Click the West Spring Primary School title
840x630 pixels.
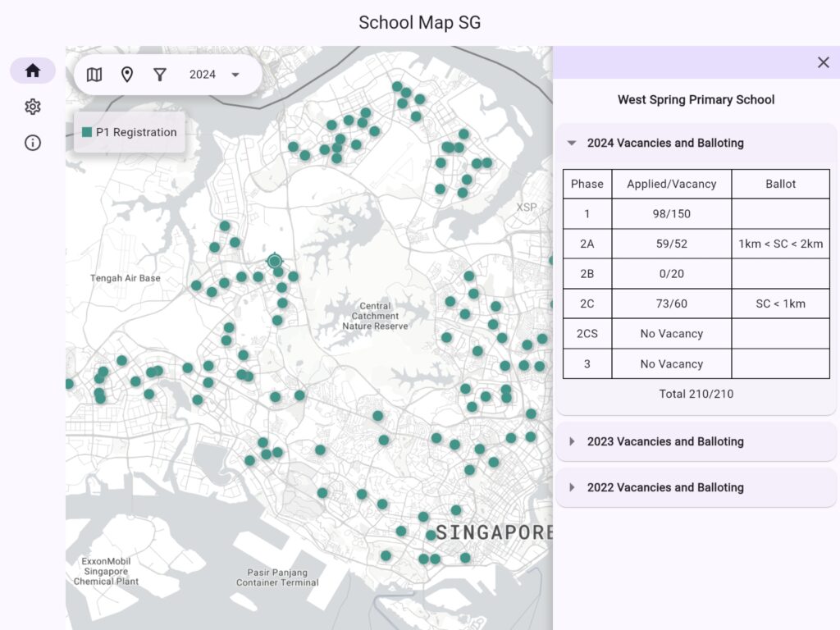pyautogui.click(x=696, y=99)
